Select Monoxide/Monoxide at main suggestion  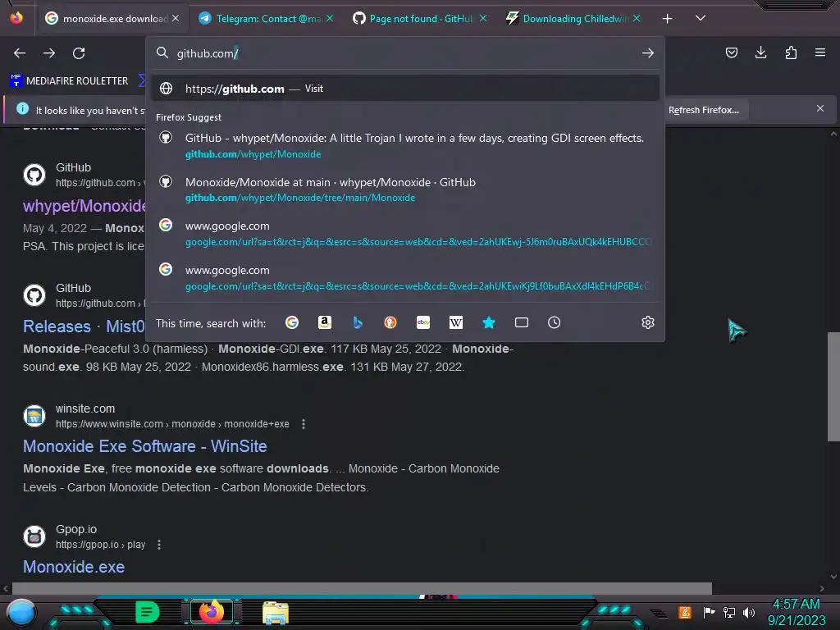[x=405, y=189]
